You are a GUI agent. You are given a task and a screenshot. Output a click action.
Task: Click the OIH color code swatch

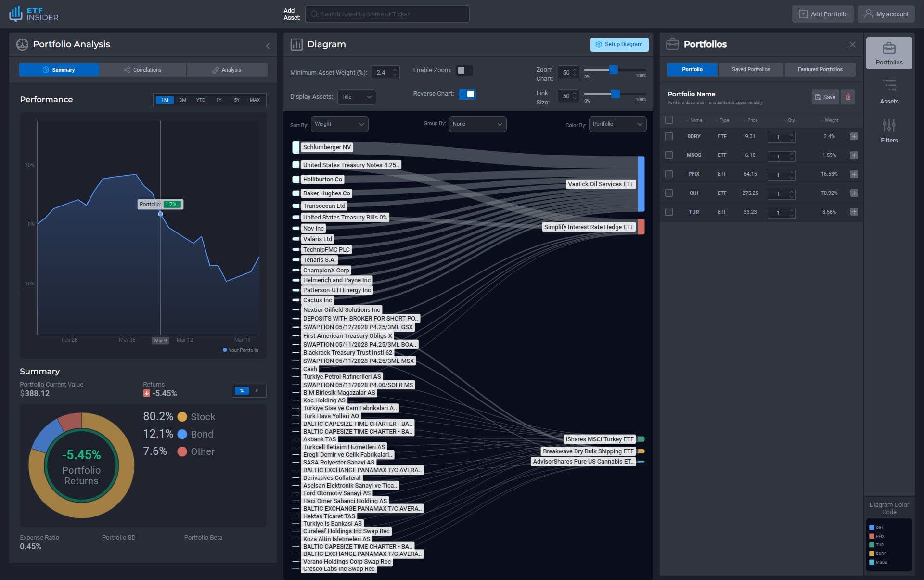pyautogui.click(x=872, y=528)
